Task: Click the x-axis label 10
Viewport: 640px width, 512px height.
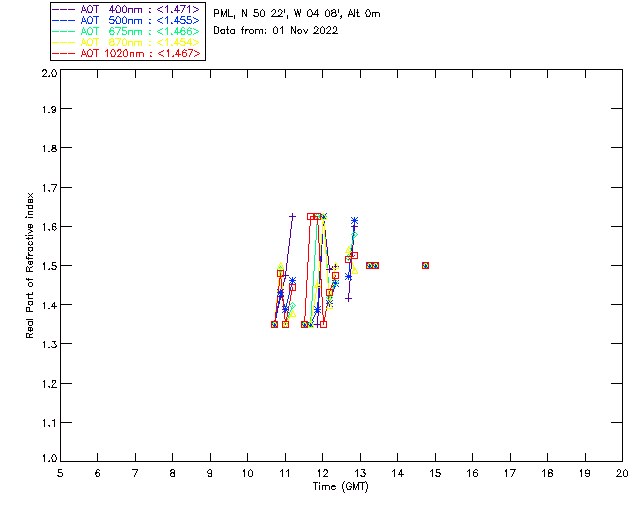Action: pyautogui.click(x=247, y=473)
